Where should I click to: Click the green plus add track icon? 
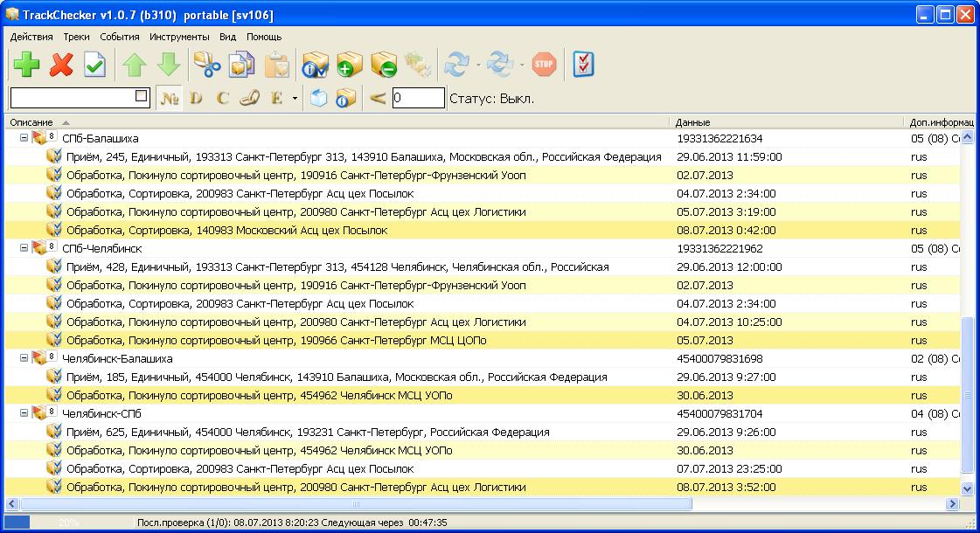pos(26,65)
